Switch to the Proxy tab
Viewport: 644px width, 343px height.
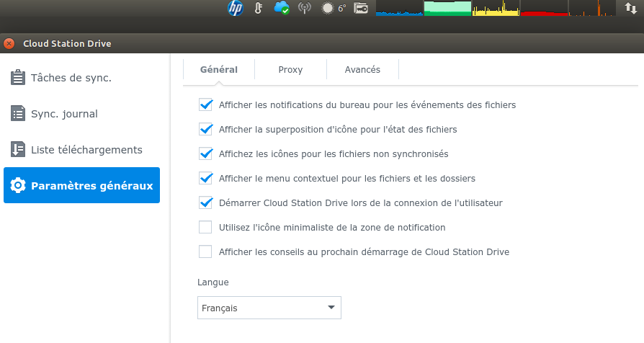(290, 70)
